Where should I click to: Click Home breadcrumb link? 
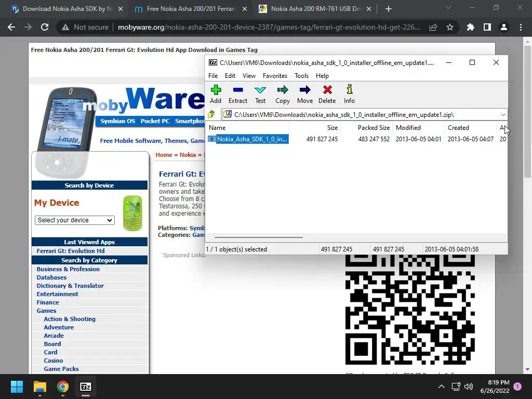[164, 155]
